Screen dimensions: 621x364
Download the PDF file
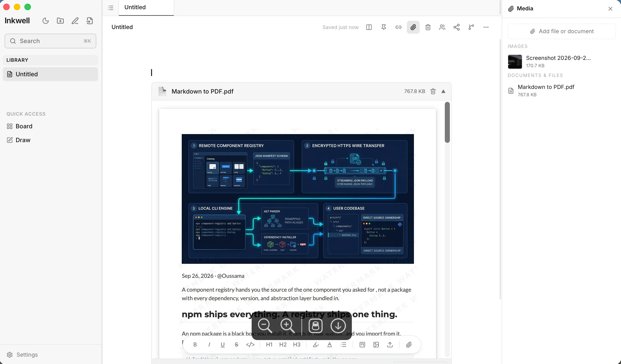pos(338,326)
